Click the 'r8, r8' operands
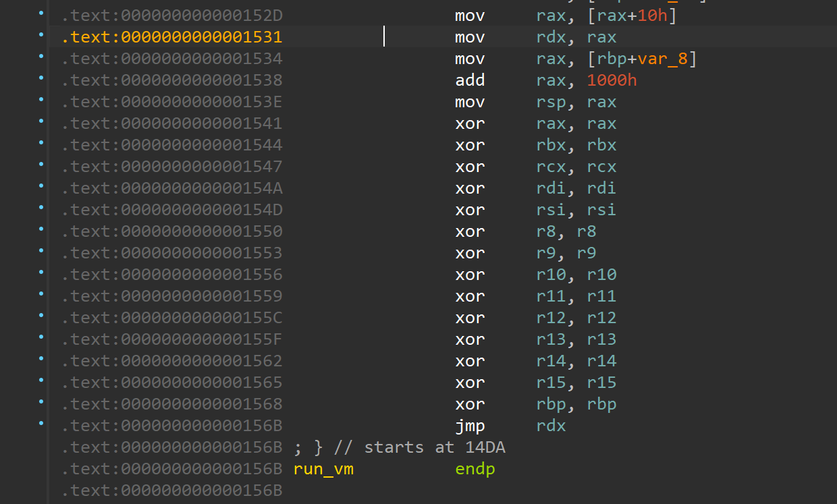 tap(566, 231)
